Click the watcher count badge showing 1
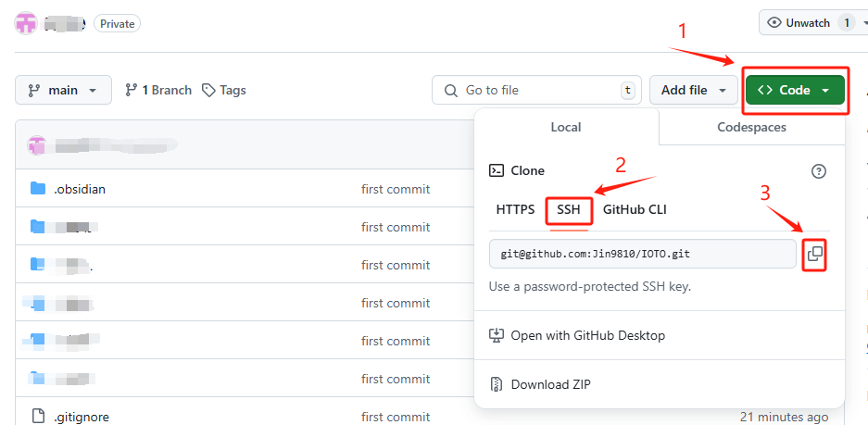Screen dimensions: 868x425 846,23
